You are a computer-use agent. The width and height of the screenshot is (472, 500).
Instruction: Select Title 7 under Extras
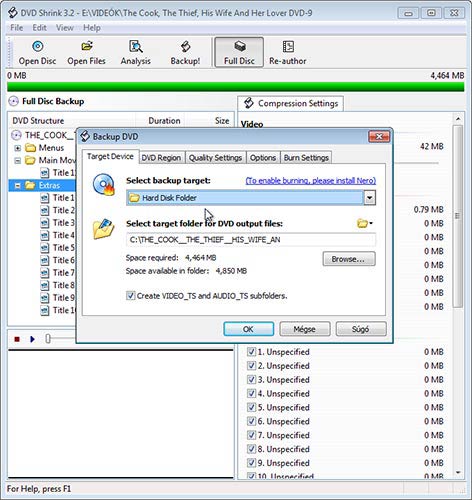(58, 273)
